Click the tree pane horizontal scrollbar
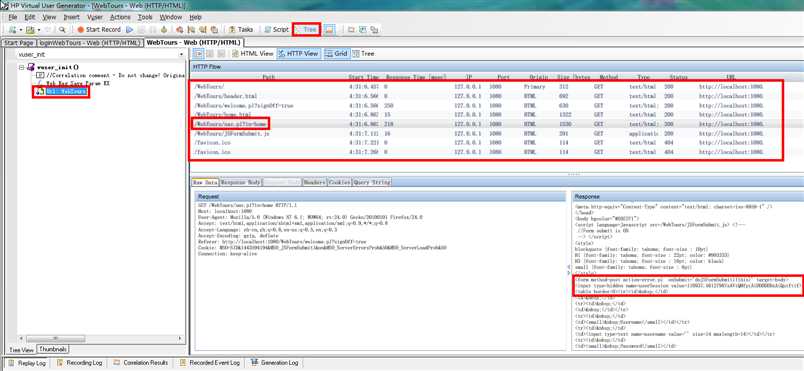 pyautogui.click(x=100, y=339)
